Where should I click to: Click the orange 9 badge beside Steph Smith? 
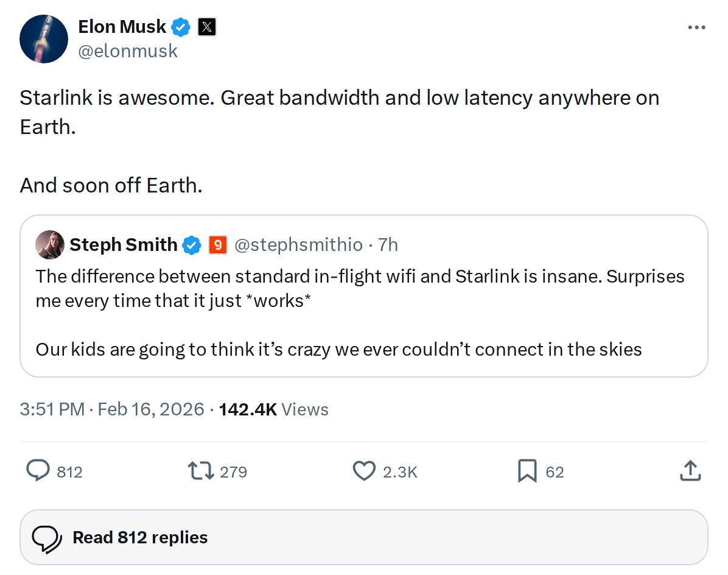coord(217,245)
